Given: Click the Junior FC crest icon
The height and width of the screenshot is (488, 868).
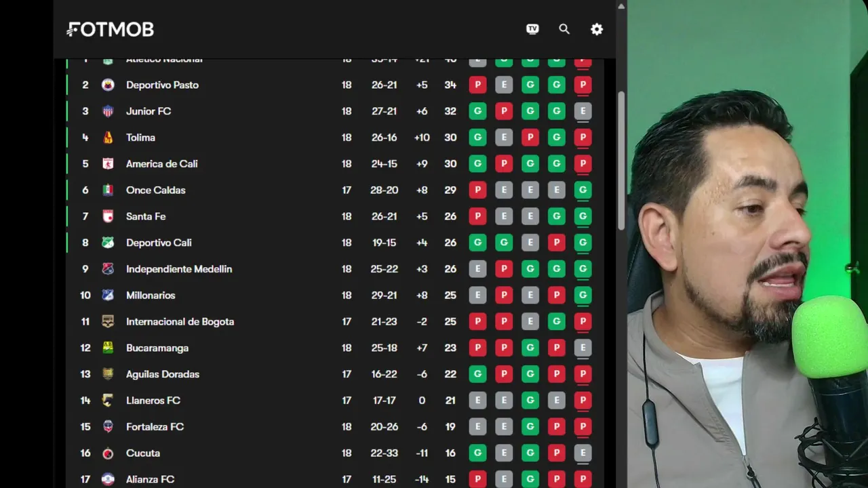Looking at the screenshot, I should (108, 111).
